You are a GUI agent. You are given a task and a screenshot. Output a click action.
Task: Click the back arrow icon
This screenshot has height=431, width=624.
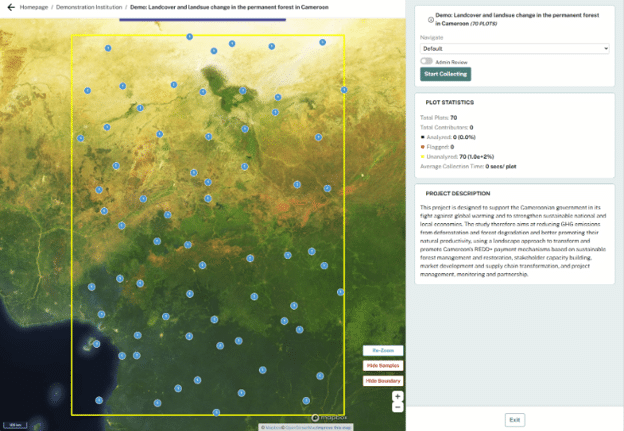click(11, 7)
